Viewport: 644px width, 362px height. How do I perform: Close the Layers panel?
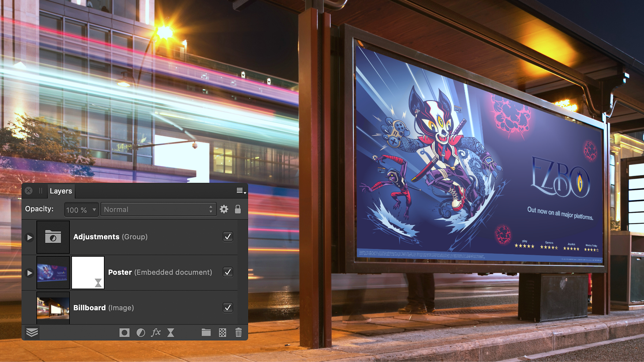[x=29, y=191]
